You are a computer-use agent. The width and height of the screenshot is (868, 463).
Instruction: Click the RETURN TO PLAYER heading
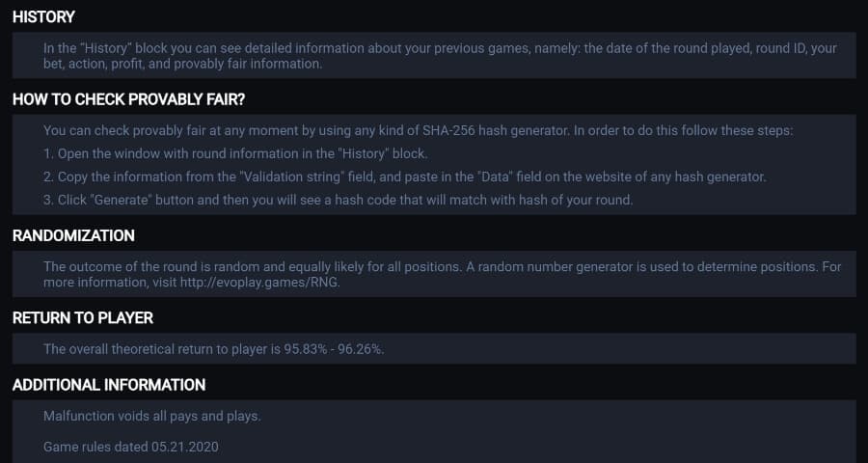[x=83, y=318]
